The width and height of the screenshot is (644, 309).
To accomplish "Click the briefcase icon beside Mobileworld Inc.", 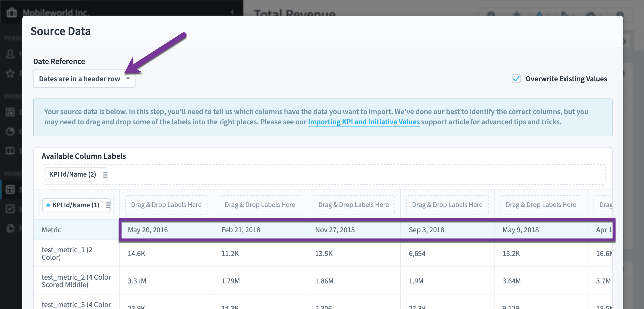I will click(12, 12).
